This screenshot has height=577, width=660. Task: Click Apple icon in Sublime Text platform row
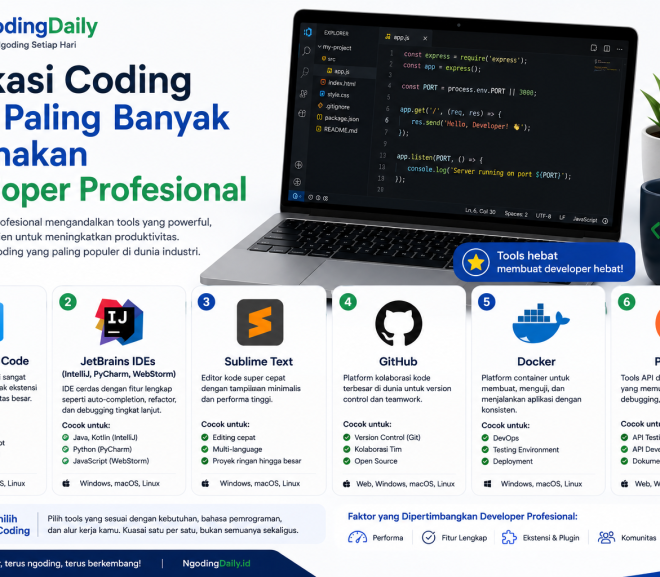click(205, 483)
